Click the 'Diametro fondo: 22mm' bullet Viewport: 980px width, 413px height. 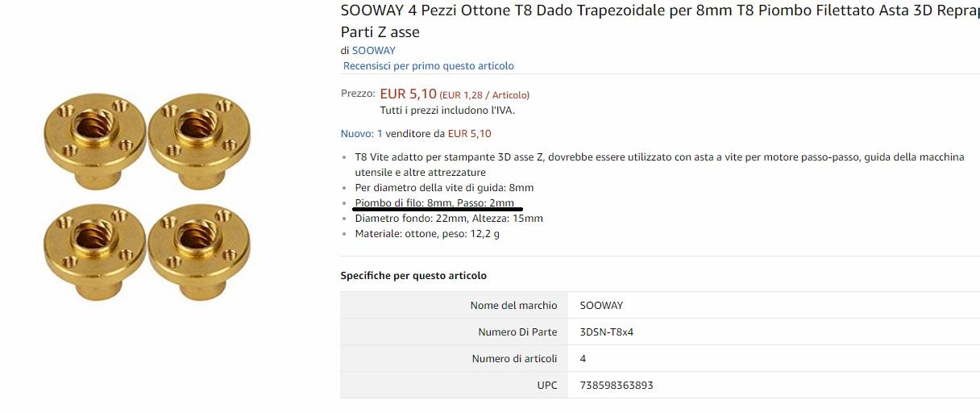449,219
